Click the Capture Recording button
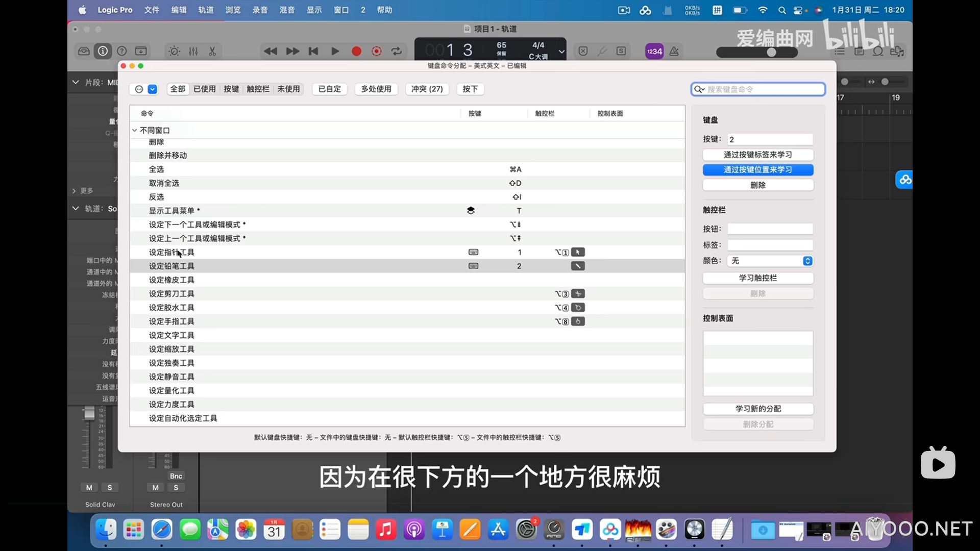The height and width of the screenshot is (551, 980). [x=377, y=51]
